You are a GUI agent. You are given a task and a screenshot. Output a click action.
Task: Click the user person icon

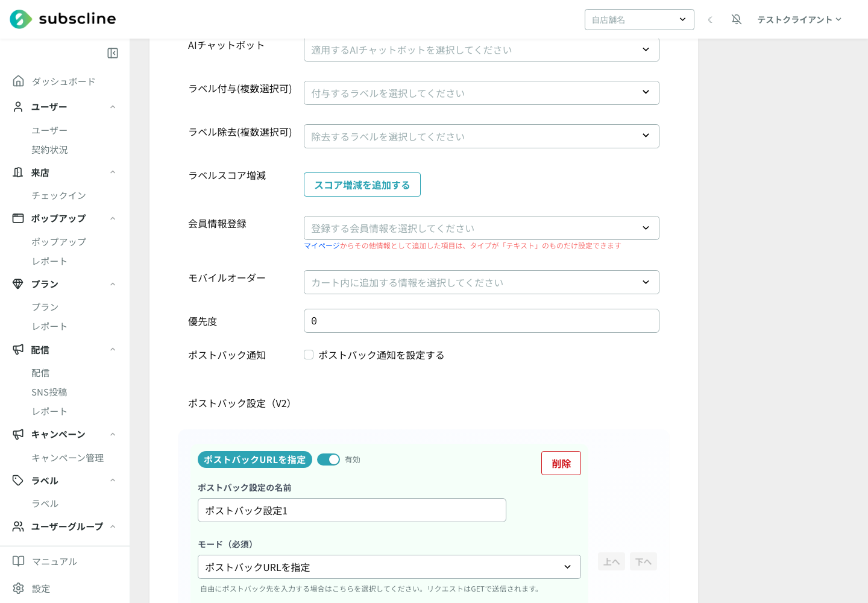click(x=19, y=107)
